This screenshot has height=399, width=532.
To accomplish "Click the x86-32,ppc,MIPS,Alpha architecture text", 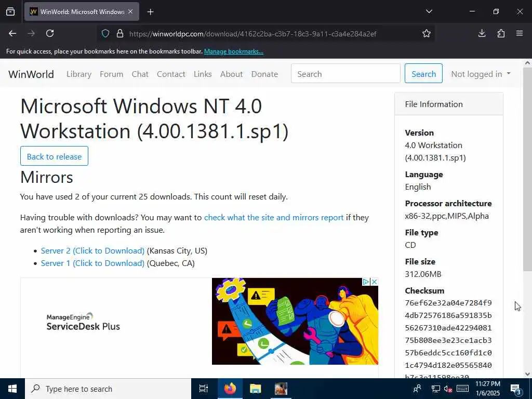I will click(447, 216).
